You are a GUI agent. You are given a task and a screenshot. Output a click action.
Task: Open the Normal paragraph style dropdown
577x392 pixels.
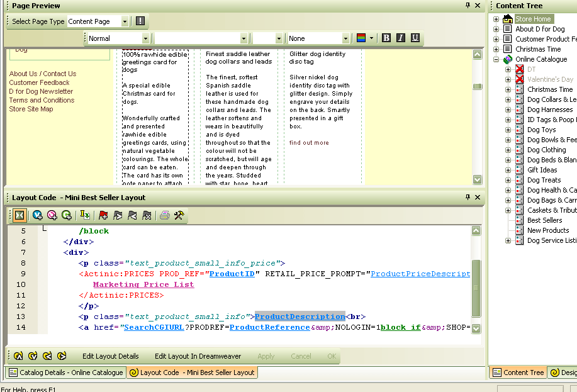(145, 38)
